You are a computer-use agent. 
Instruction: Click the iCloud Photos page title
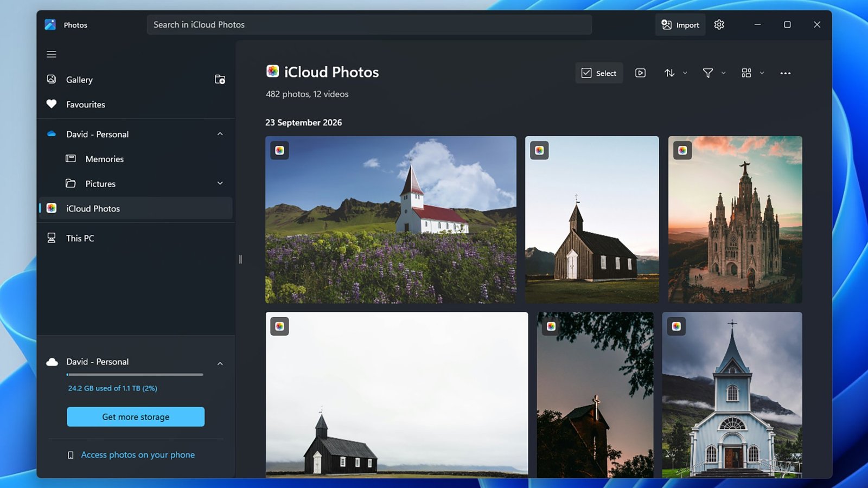tap(331, 72)
